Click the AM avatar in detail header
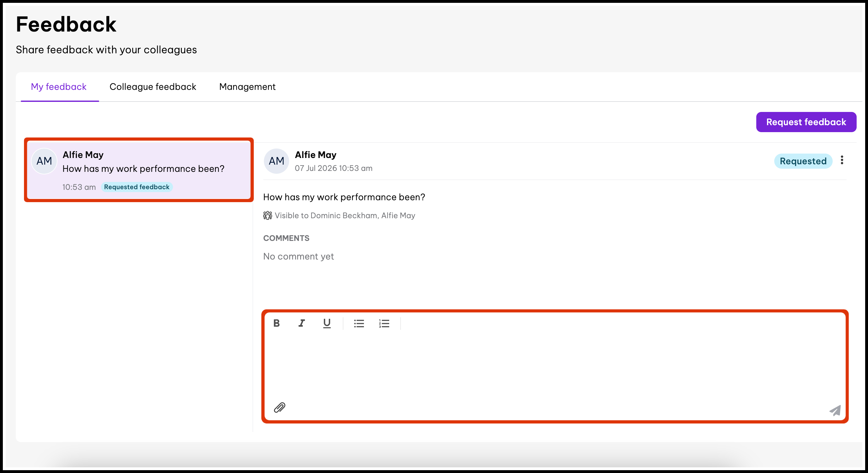 point(276,161)
